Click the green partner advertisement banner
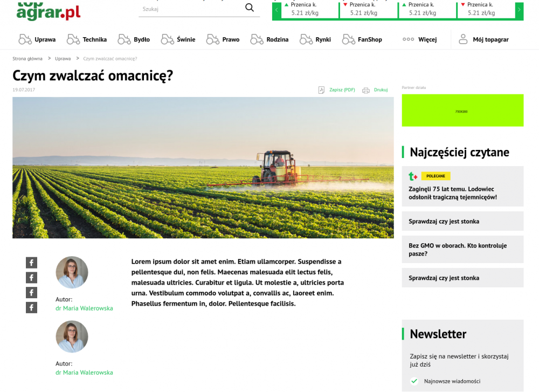Image resolution: width=539 pixels, height=392 pixels. [x=462, y=111]
